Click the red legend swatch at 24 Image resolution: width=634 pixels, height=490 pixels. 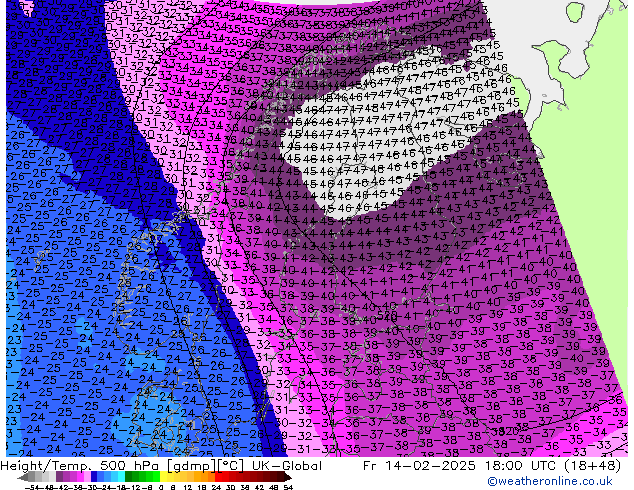[x=218, y=477]
